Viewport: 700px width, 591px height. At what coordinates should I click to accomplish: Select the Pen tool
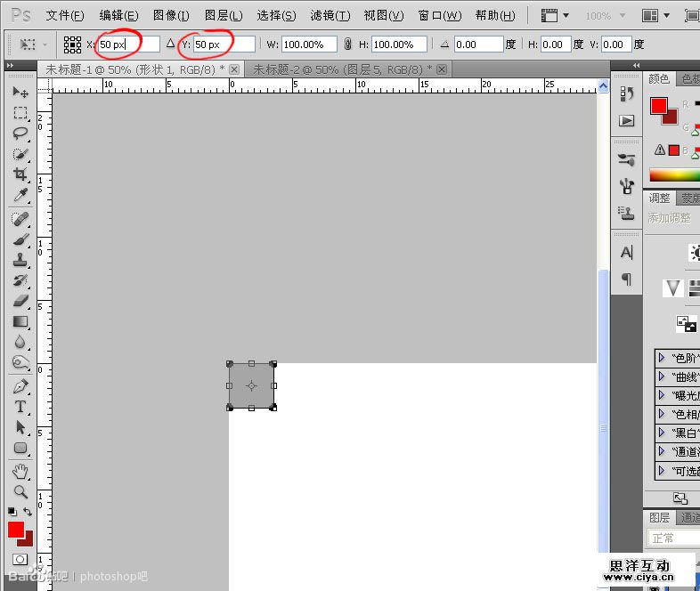point(20,386)
